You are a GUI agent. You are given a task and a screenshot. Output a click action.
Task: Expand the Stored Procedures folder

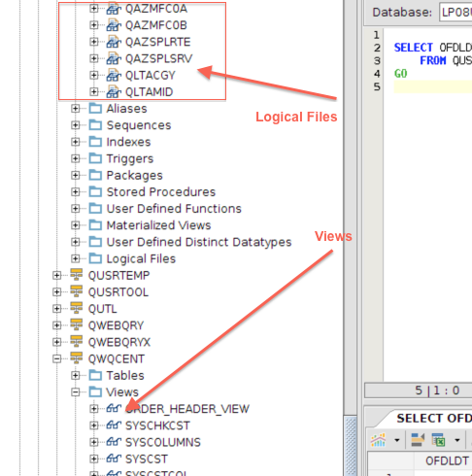click(76, 191)
